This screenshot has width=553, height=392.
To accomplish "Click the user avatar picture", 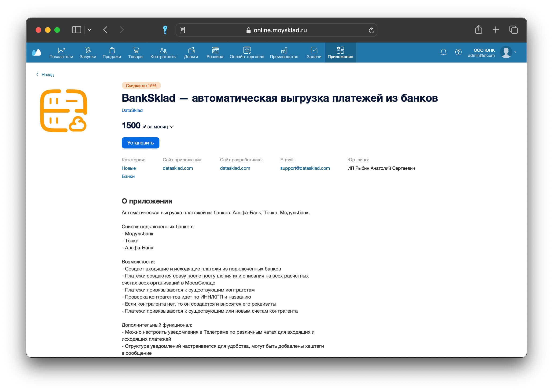I will (506, 52).
